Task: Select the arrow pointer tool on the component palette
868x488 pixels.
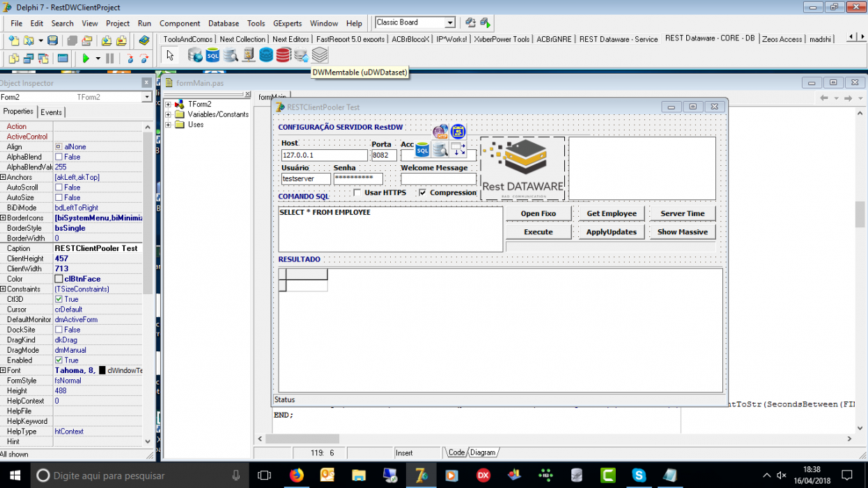Action: click(x=169, y=54)
